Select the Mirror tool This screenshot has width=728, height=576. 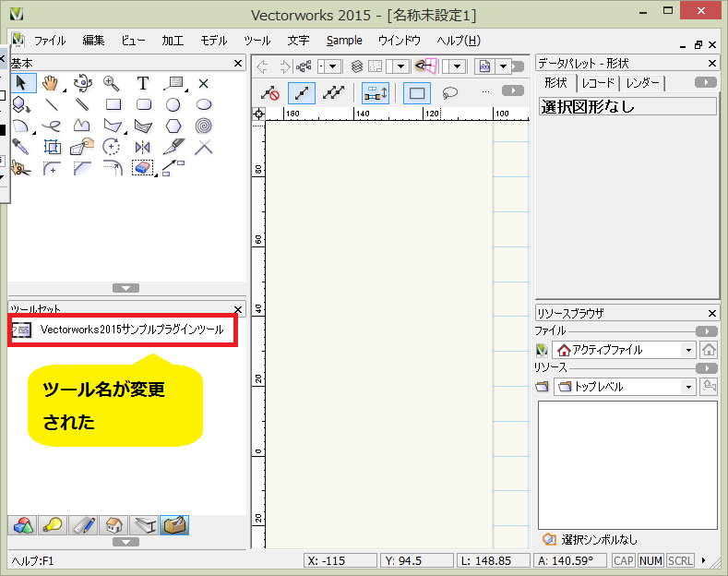click(142, 148)
